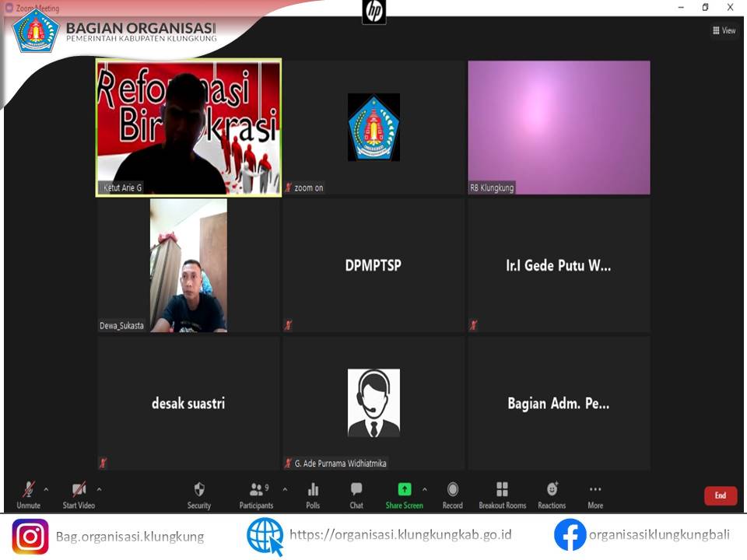Viewport: 747px width, 560px height.
Task: Open video options arrow beside Start Video
Action: coord(99,489)
